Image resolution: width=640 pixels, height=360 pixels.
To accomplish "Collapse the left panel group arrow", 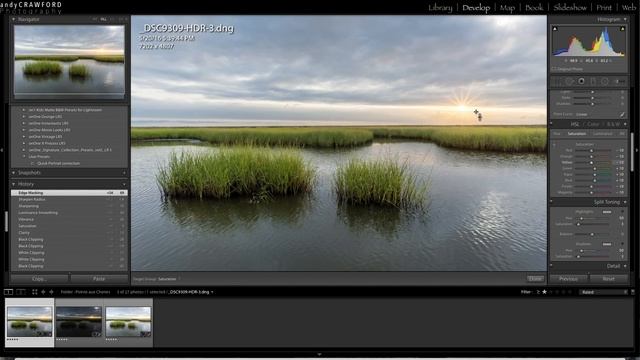I will click(2, 150).
